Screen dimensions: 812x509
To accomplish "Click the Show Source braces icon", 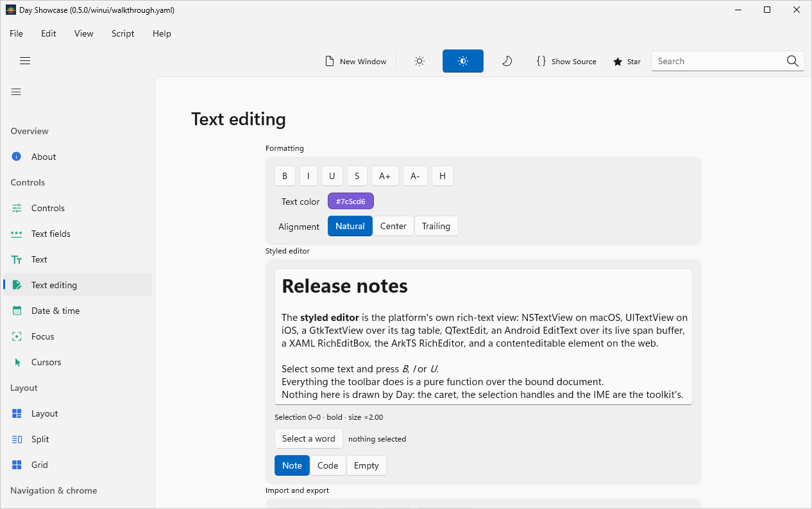I will pyautogui.click(x=541, y=61).
